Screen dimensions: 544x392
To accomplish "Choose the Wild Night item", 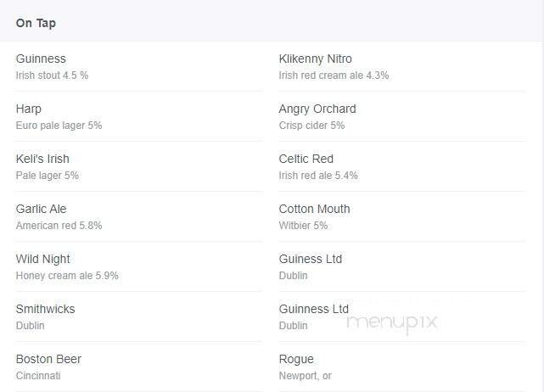I will tap(43, 259).
